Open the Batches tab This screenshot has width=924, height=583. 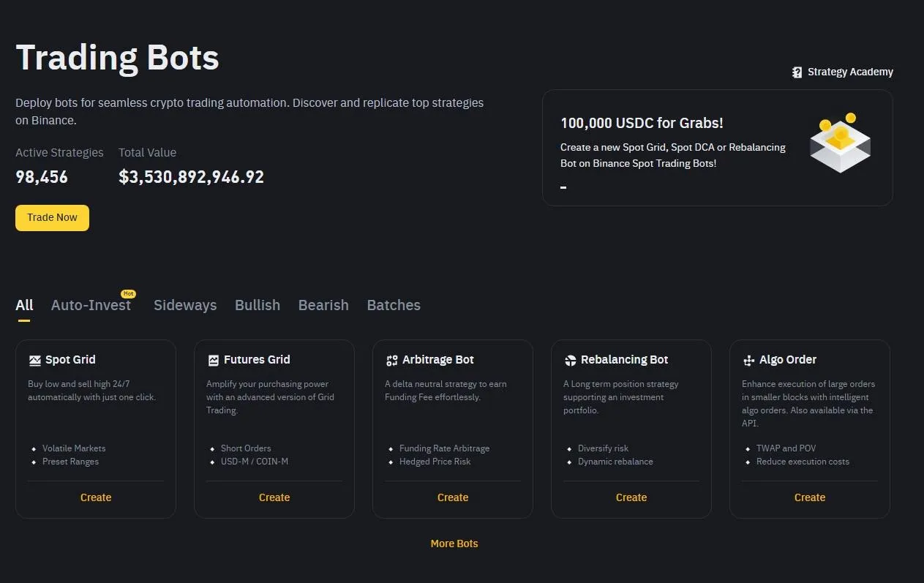pos(394,305)
